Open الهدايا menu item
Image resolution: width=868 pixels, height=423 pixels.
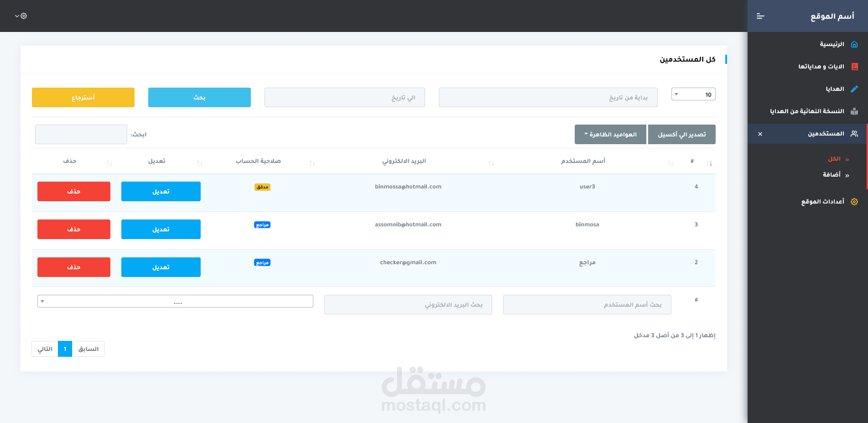[x=835, y=89]
